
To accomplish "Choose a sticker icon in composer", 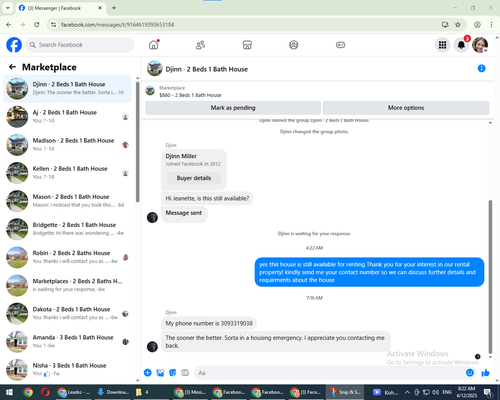I will 173,373.
